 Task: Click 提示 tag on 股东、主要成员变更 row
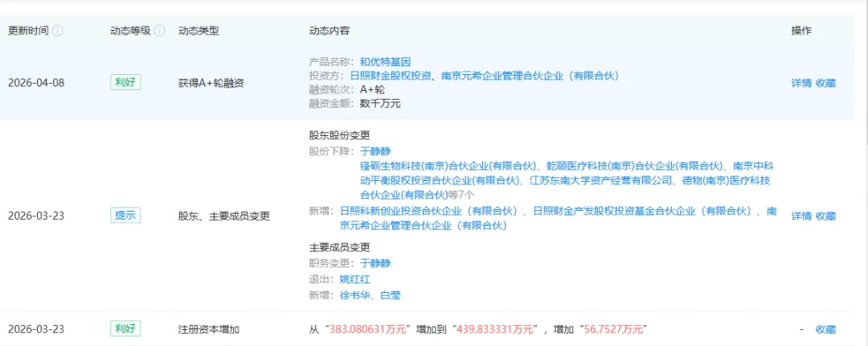pos(125,215)
